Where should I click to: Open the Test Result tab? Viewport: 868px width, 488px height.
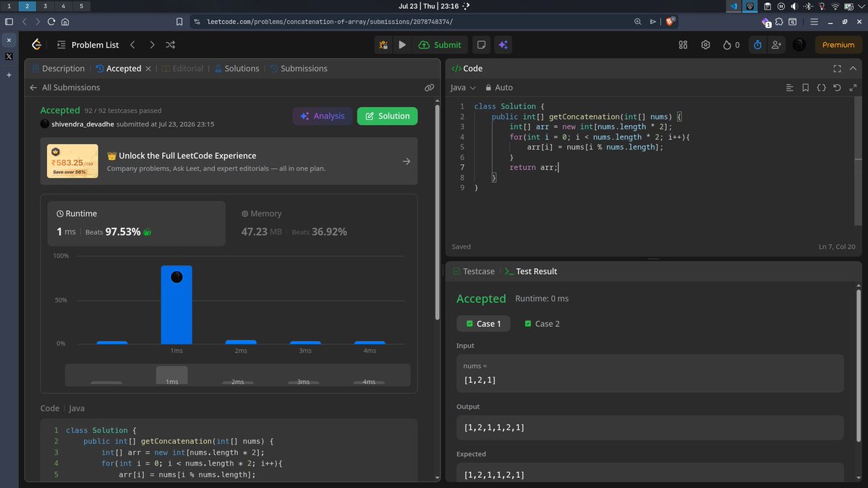tap(531, 271)
